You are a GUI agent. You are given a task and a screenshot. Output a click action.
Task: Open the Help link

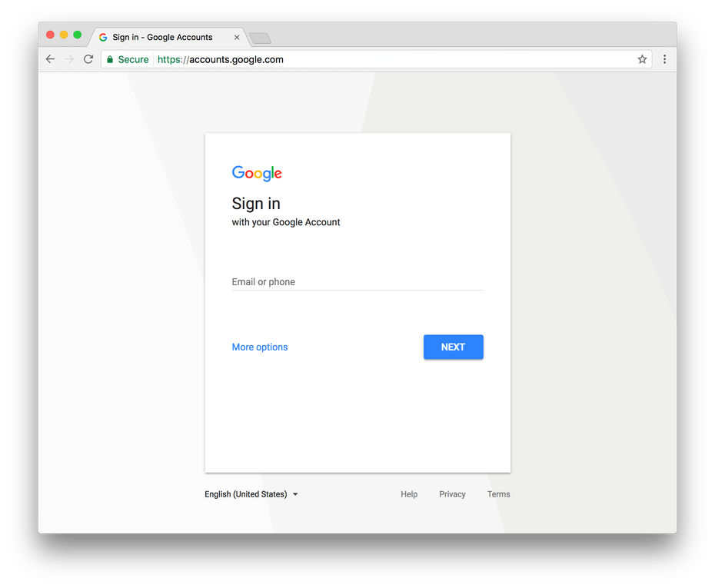click(x=409, y=493)
